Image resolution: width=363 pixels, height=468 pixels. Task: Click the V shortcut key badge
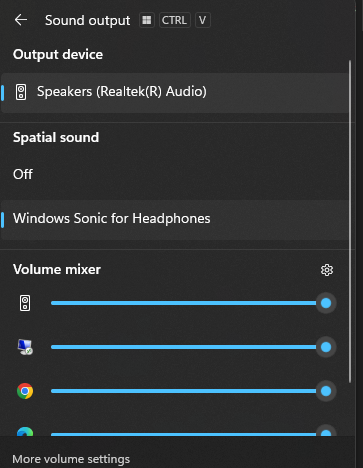click(x=203, y=20)
